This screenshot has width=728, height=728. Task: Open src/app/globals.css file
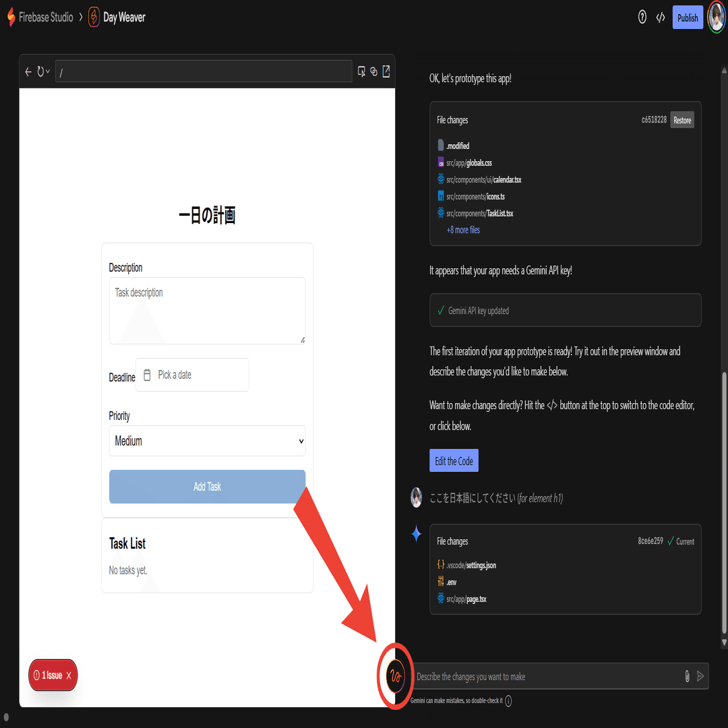point(464,162)
